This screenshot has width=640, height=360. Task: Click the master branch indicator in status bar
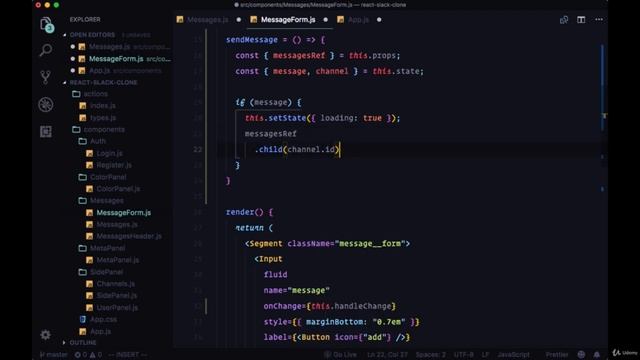point(54,355)
